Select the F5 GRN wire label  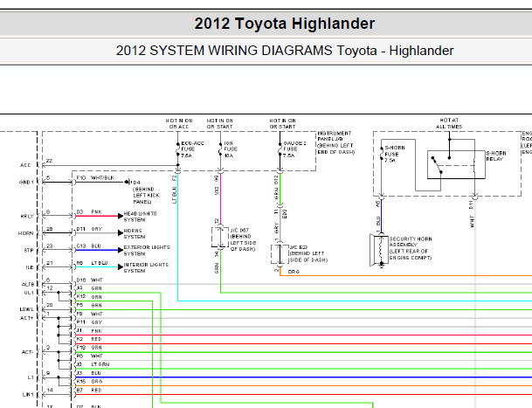click(x=89, y=306)
